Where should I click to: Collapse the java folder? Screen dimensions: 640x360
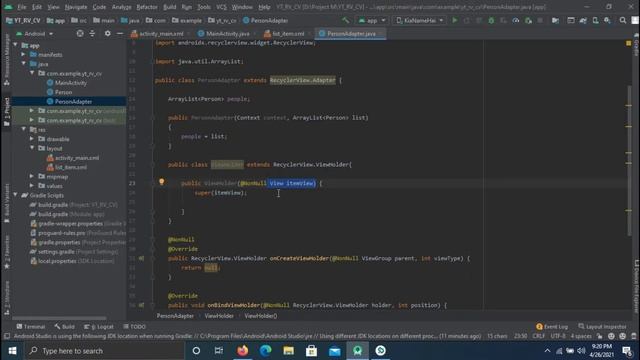(24, 64)
